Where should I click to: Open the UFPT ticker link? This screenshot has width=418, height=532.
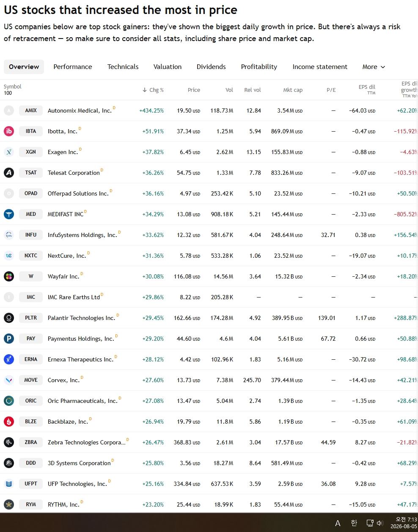click(x=31, y=484)
